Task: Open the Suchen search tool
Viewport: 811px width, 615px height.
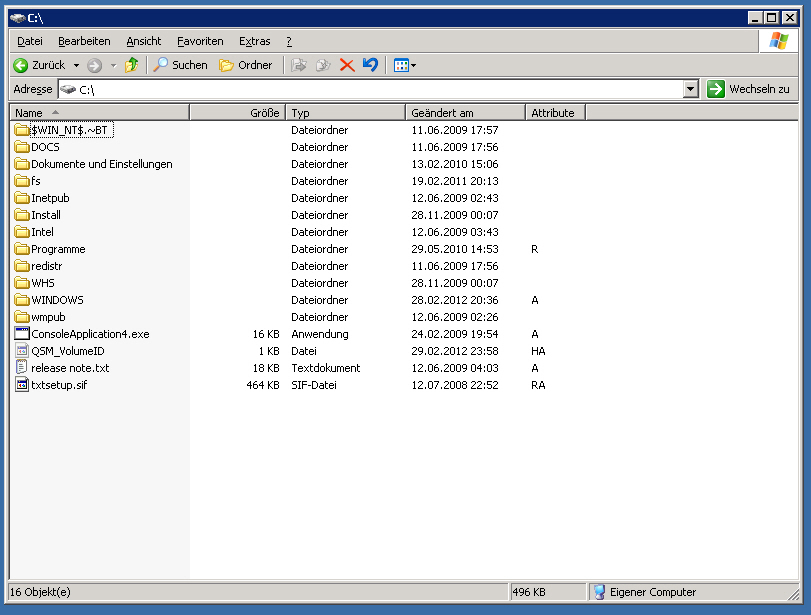Action: [x=180, y=65]
